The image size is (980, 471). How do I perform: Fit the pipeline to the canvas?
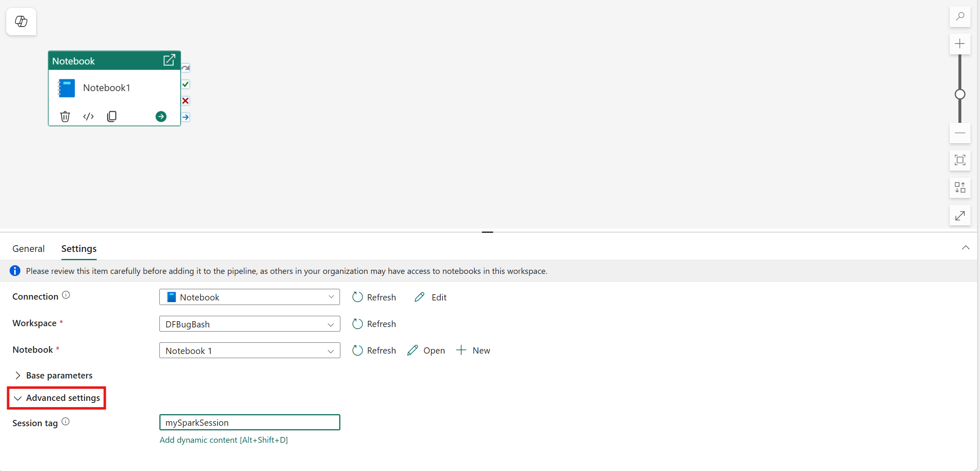960,160
